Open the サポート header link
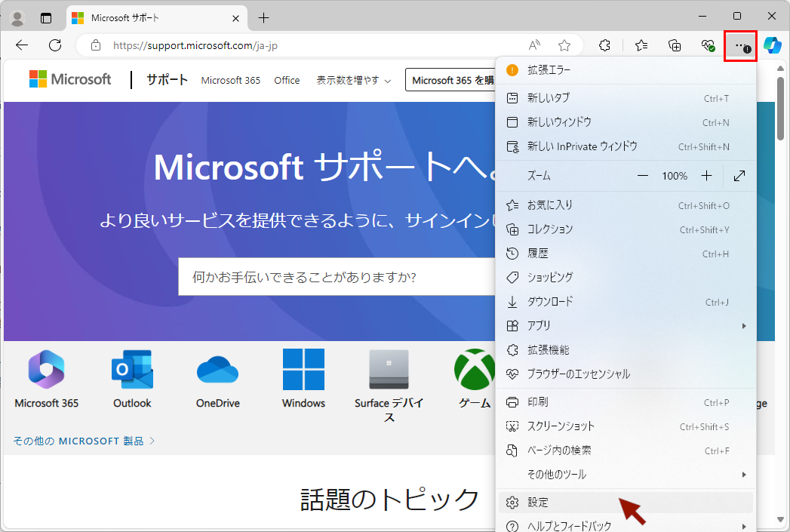The image size is (790, 532). (x=167, y=79)
